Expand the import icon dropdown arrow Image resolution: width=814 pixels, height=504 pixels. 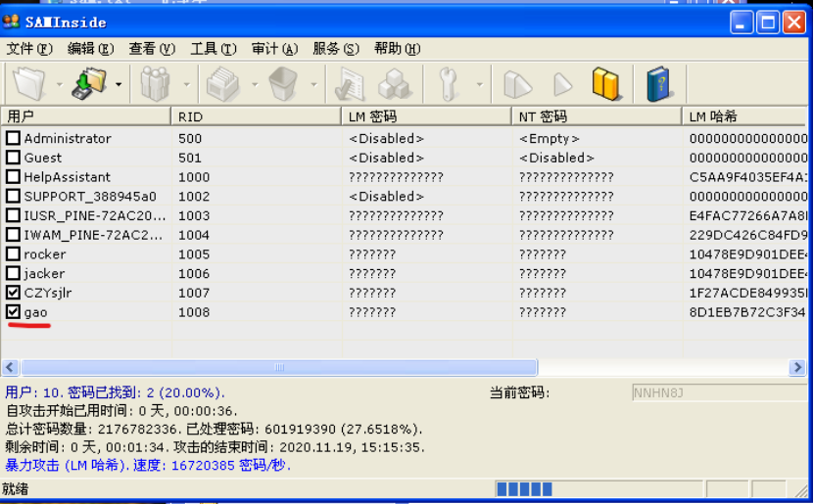coord(119,84)
